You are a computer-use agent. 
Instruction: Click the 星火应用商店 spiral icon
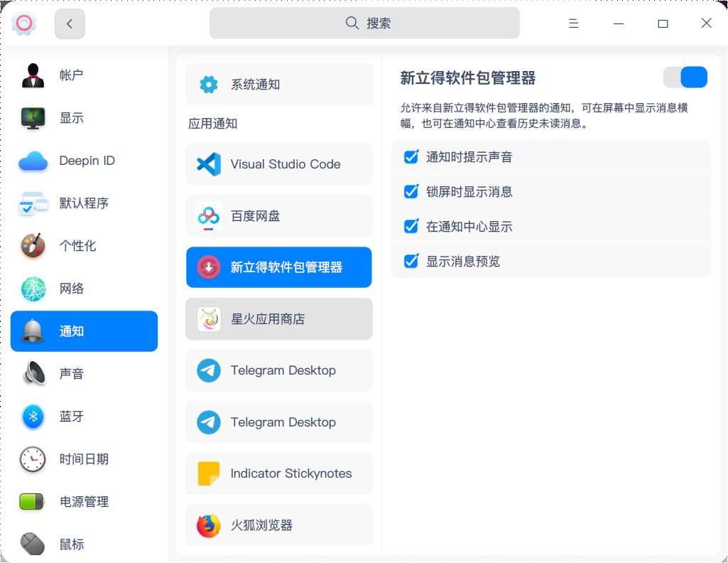coord(209,319)
